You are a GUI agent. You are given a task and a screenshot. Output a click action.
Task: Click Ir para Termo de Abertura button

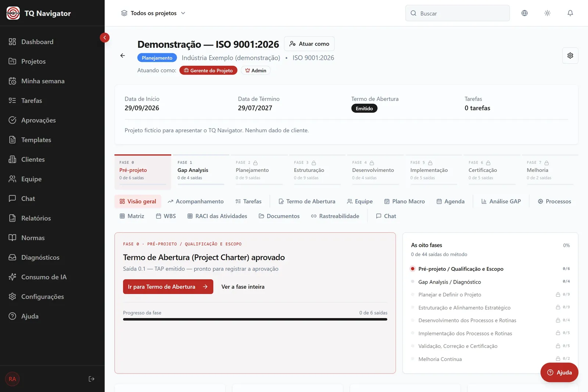[x=168, y=287]
